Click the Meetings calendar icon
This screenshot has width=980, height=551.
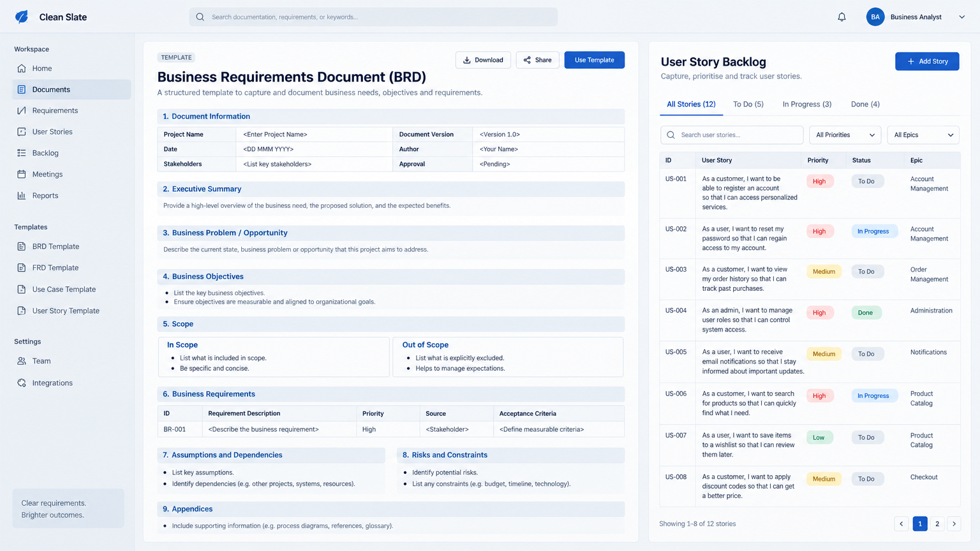click(22, 174)
